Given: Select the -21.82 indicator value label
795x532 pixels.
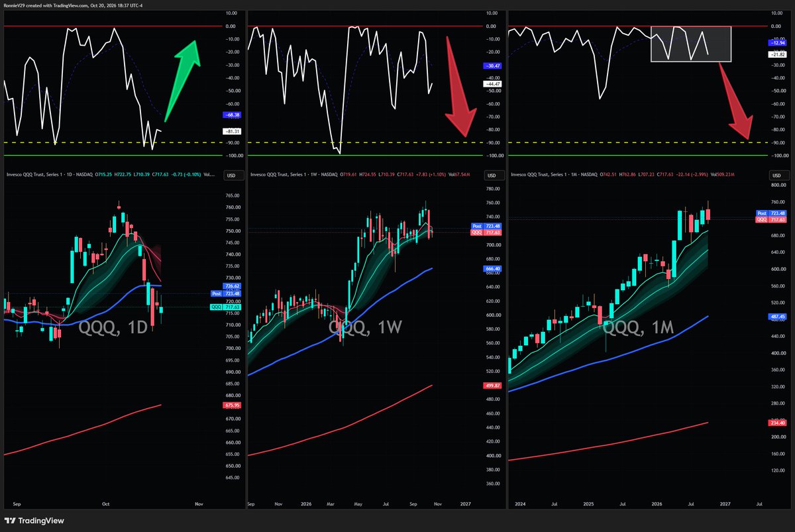Looking at the screenshot, I should pyautogui.click(x=777, y=54).
